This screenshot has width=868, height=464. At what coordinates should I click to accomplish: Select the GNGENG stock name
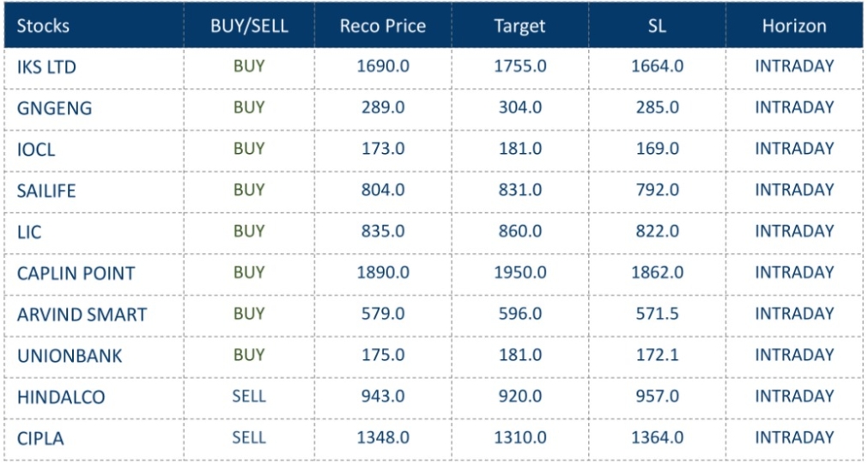pyautogui.click(x=54, y=108)
